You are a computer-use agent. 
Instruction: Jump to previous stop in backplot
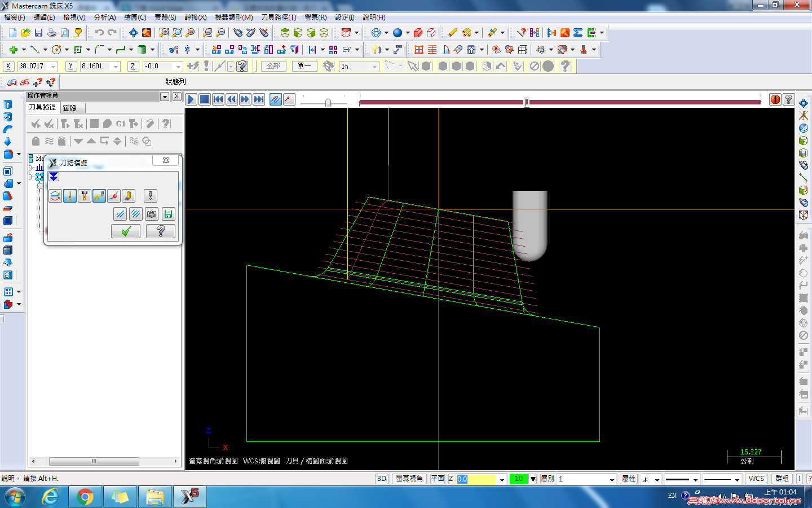(218, 100)
